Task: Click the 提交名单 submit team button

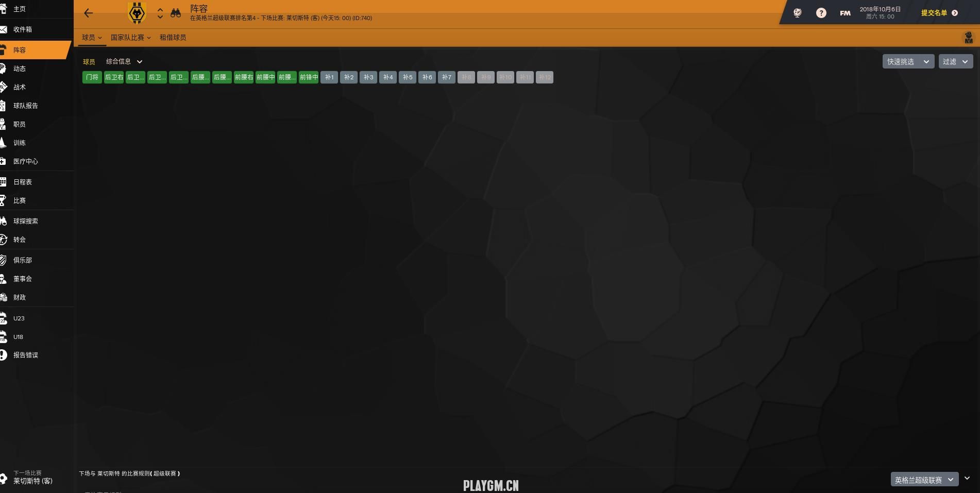Action: pos(939,13)
